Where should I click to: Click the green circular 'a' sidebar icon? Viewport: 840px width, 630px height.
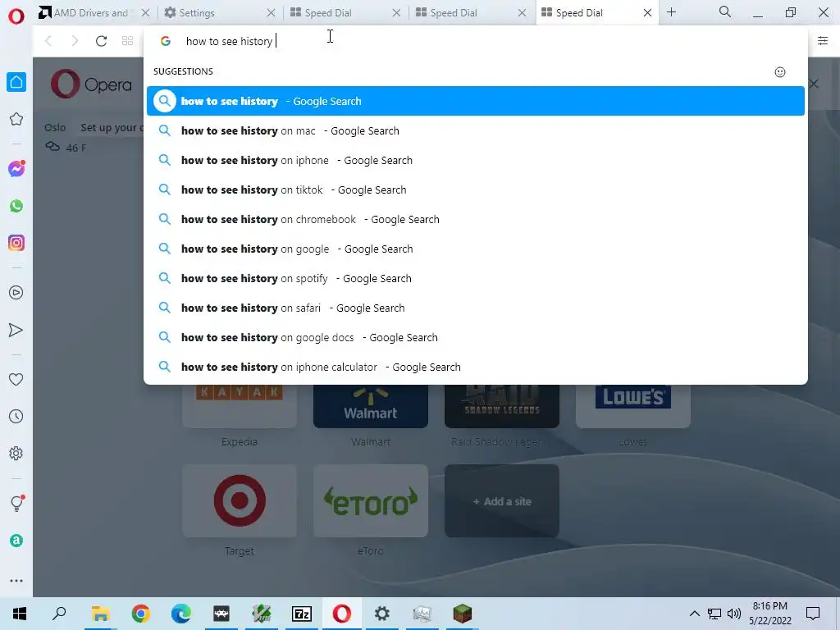pos(16,541)
